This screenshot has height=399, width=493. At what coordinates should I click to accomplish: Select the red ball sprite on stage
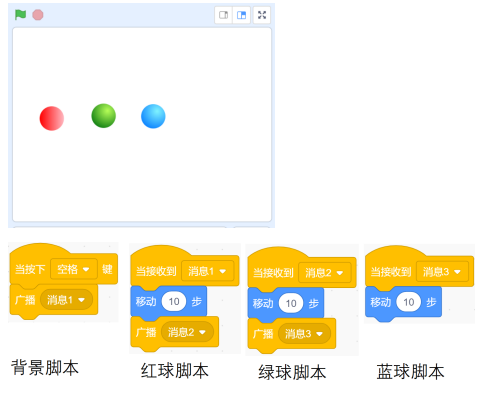52,118
